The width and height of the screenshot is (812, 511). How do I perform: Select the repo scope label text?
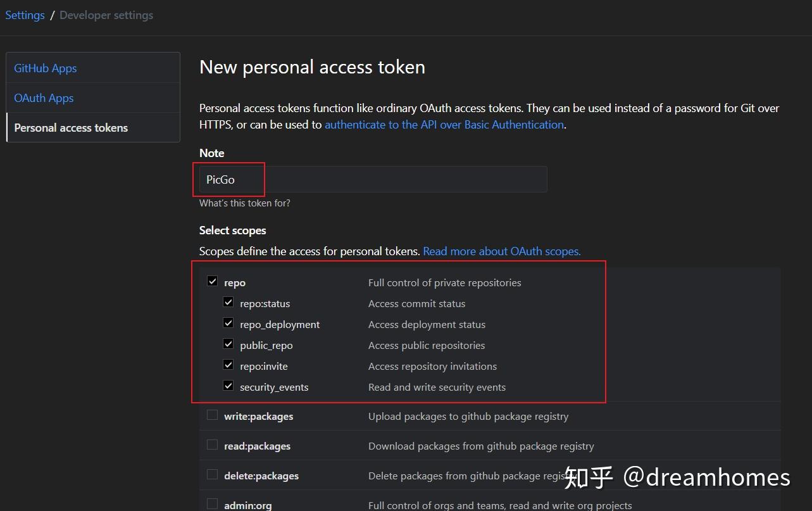tap(235, 282)
